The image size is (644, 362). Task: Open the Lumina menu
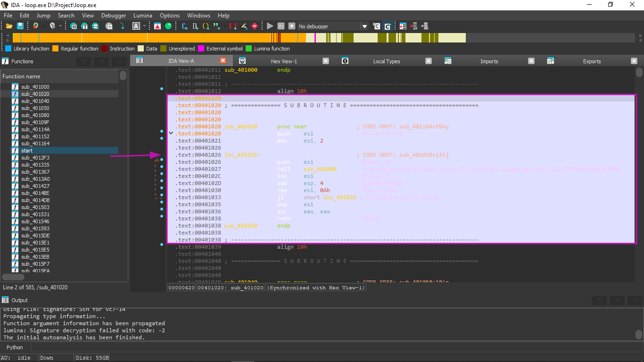click(x=142, y=15)
